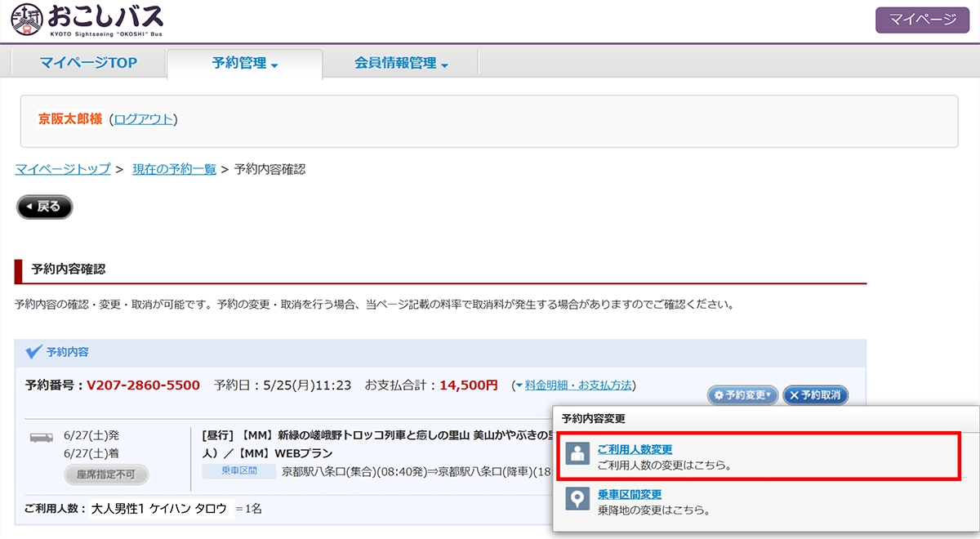This screenshot has height=539, width=980.
Task: Click the gear icon on 予約変更 button
Action: [719, 395]
